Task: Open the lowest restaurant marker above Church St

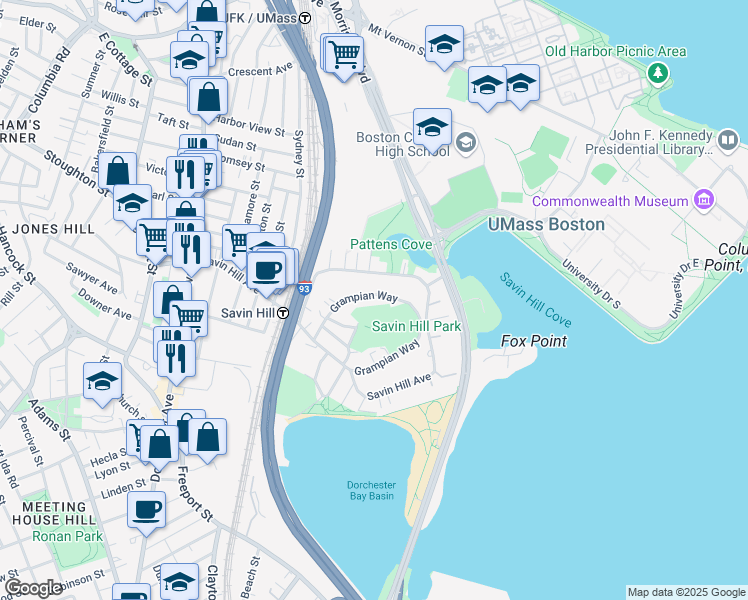Action: (176, 358)
